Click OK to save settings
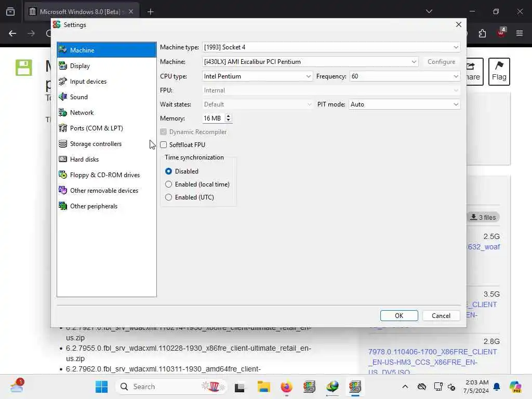Screen dimensions: 532x399 click(399, 315)
